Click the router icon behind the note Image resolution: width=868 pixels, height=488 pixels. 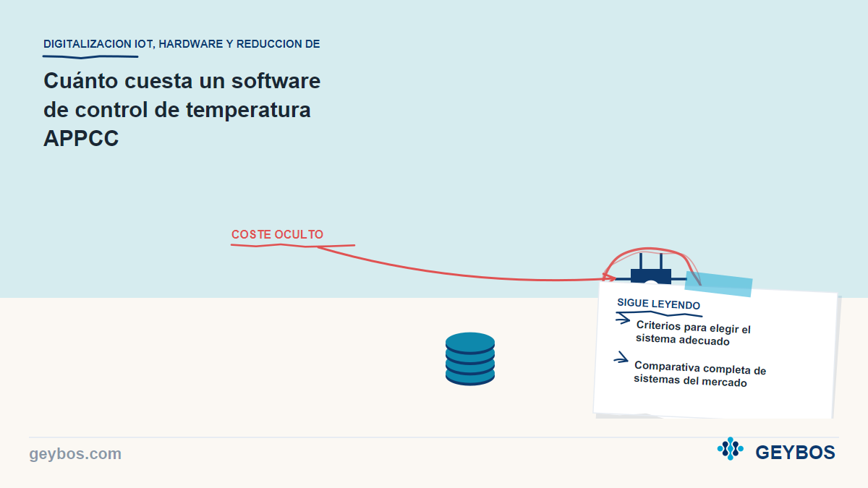pyautogui.click(x=651, y=268)
